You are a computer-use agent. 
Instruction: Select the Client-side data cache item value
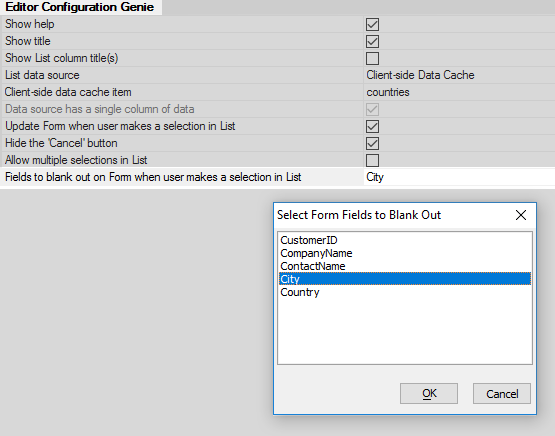tap(459, 92)
